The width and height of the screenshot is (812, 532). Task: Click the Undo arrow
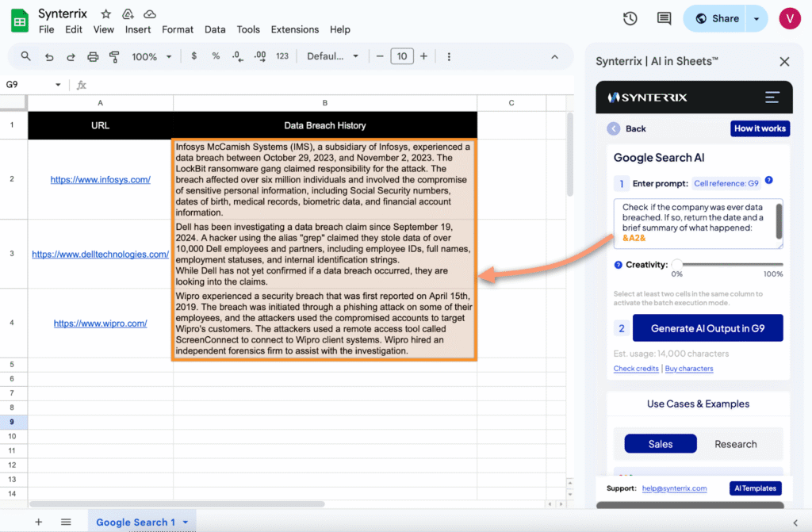click(x=49, y=56)
